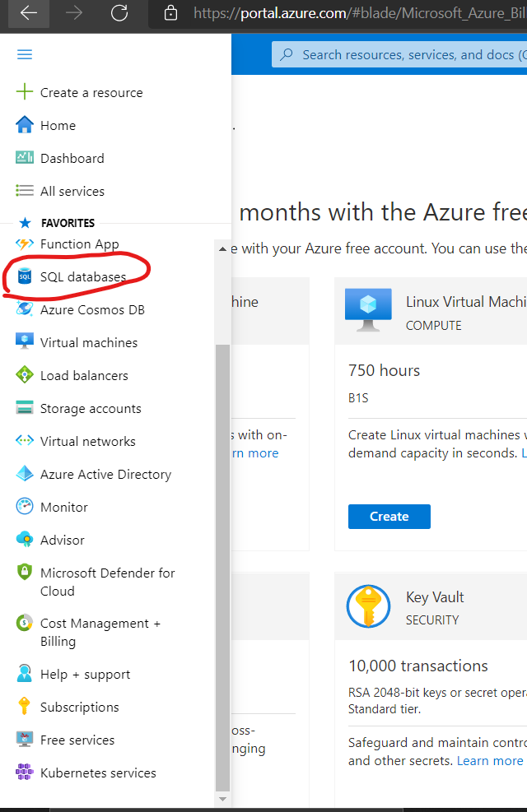The image size is (527, 812).
Task: Click Learn more link in Key Vault card
Action: point(490,760)
